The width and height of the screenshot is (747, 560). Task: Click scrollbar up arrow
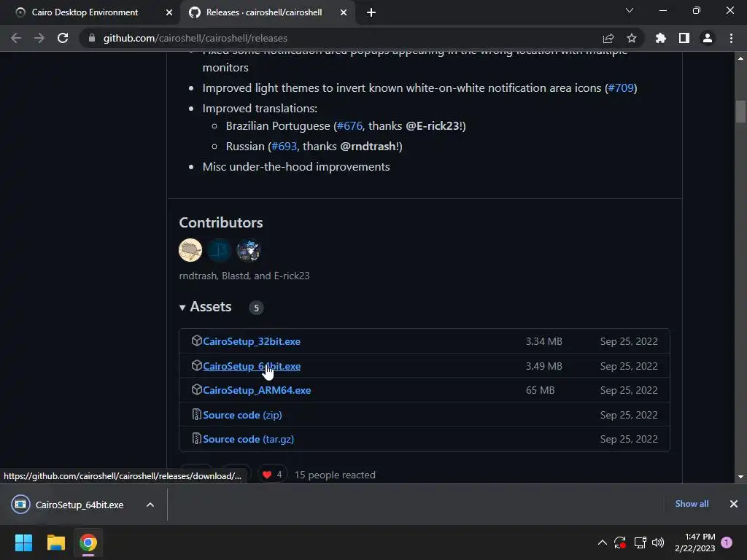(x=740, y=58)
